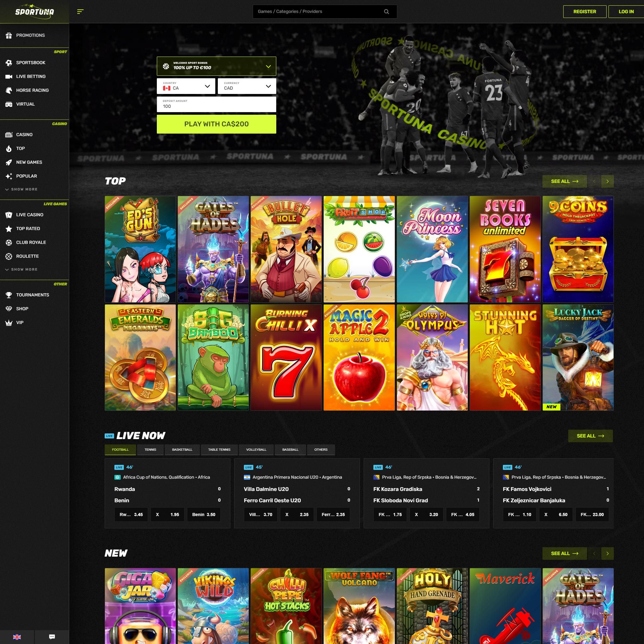The height and width of the screenshot is (644, 644).
Task: Bet on Benin odds 3.50
Action: [204, 515]
